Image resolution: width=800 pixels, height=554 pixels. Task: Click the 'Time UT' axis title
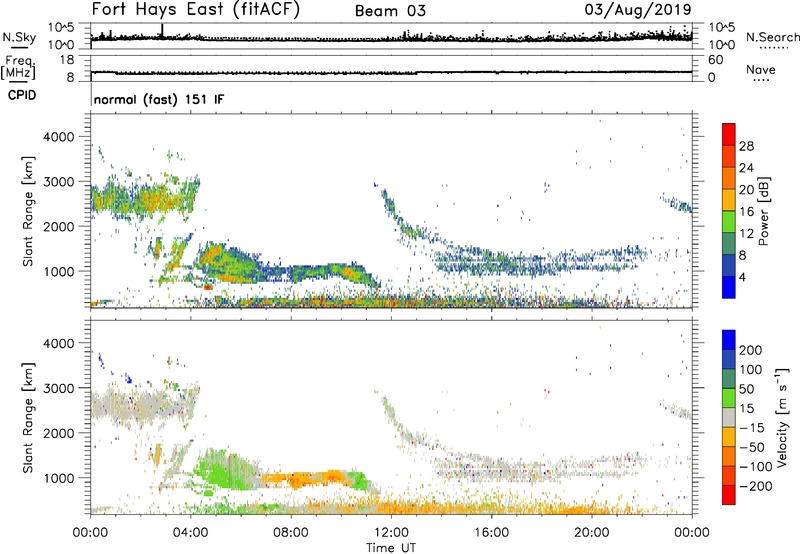pyautogui.click(x=391, y=548)
